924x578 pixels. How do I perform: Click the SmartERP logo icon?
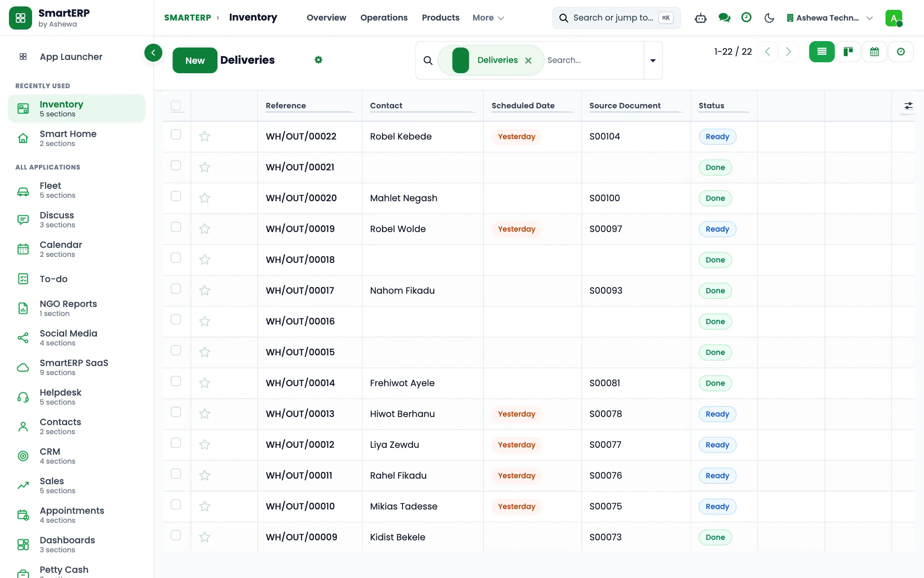[x=21, y=18]
